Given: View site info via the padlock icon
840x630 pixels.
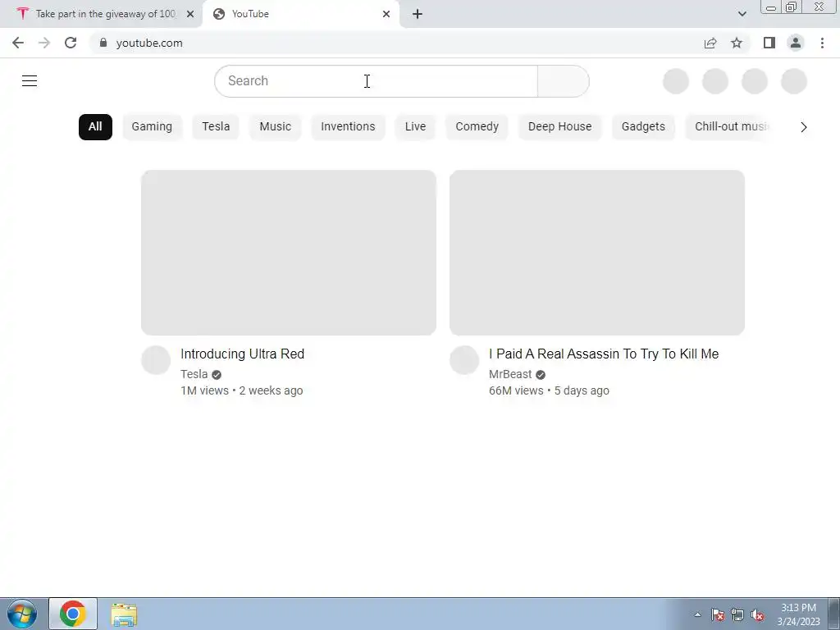Looking at the screenshot, I should point(103,43).
